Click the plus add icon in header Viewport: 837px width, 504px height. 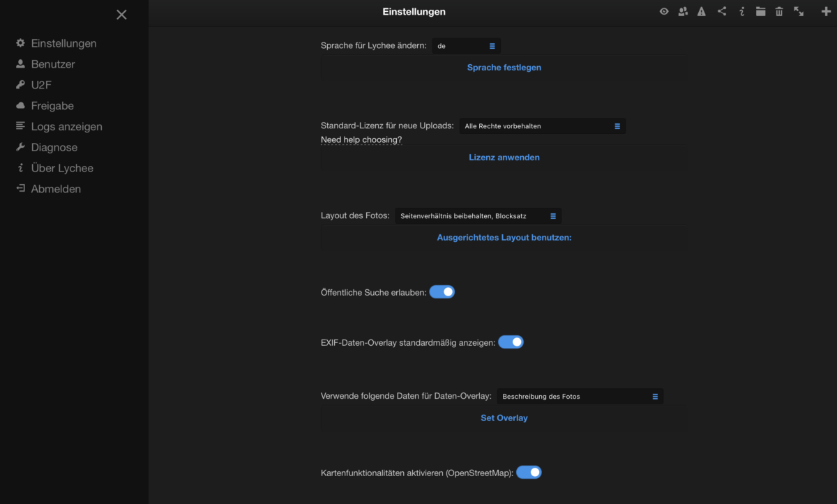[827, 11]
